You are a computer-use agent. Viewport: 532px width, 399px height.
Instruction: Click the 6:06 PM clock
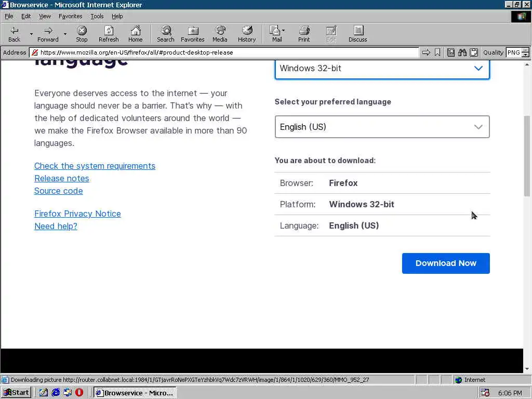pos(510,393)
